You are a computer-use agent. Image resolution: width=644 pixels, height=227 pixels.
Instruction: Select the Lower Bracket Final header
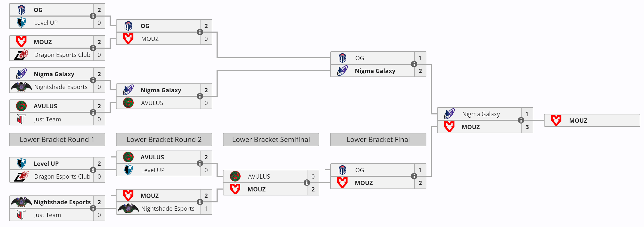point(378,140)
